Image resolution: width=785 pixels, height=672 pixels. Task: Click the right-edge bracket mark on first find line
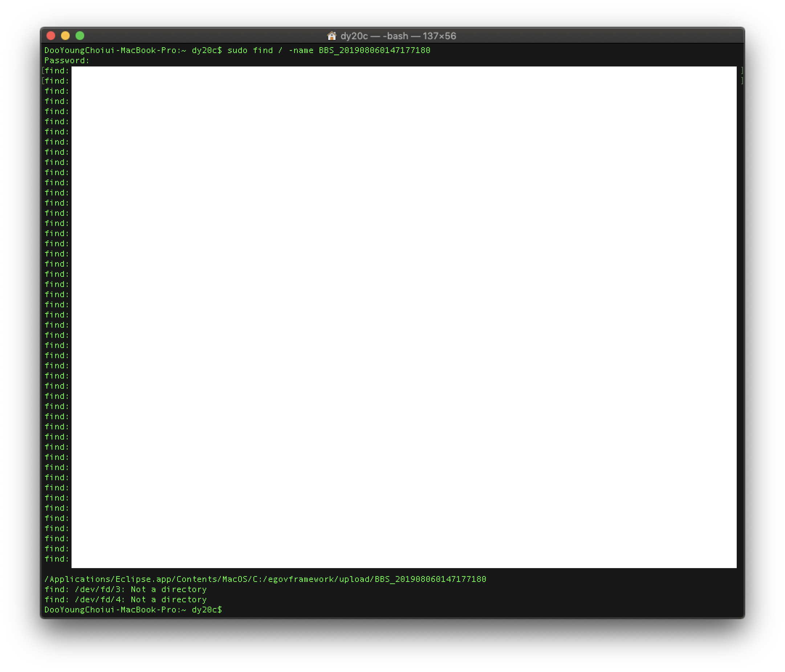click(x=741, y=70)
